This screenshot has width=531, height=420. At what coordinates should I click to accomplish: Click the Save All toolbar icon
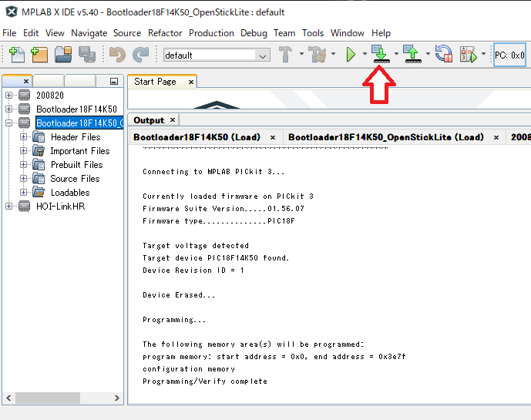coord(87,55)
